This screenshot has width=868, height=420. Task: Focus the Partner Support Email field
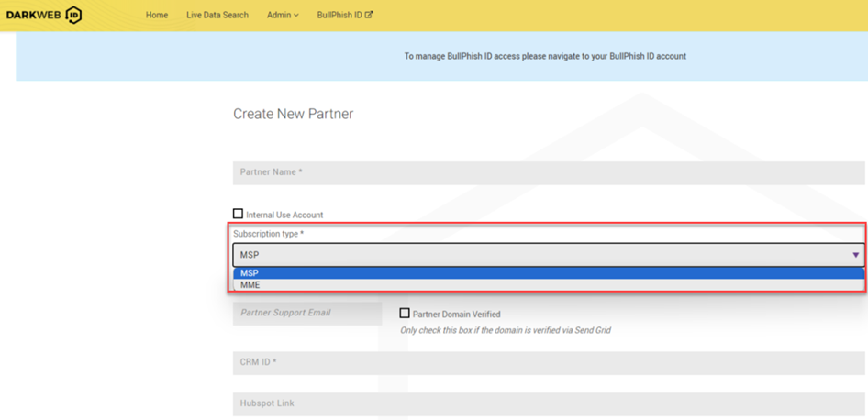306,313
